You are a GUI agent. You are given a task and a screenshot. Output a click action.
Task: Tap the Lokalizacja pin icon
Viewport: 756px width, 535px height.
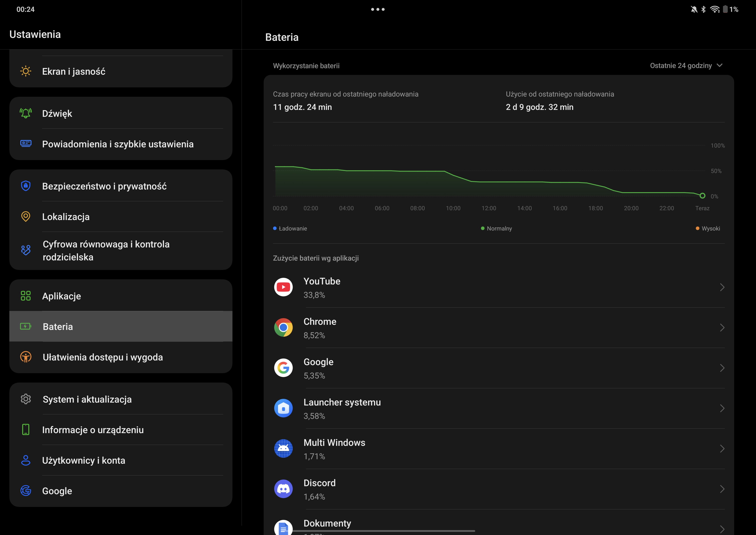(x=26, y=216)
